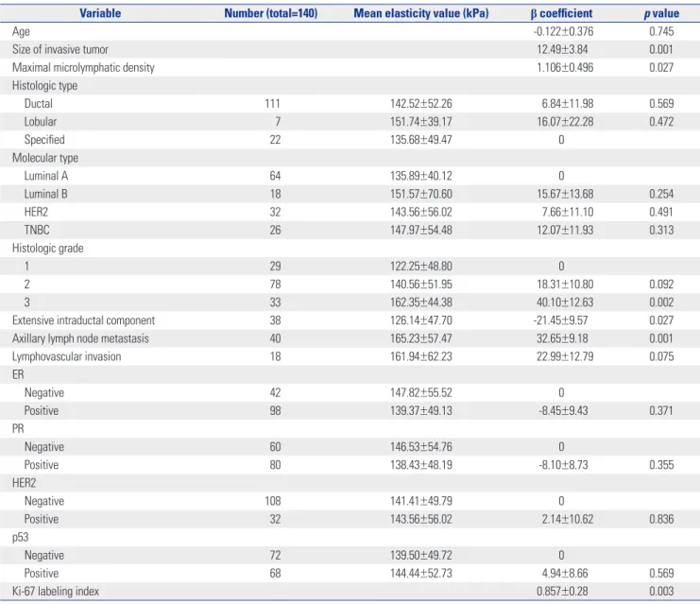This screenshot has height=604, width=700.
Task: Click the TNBC p value '0.313'
Action: click(661, 230)
